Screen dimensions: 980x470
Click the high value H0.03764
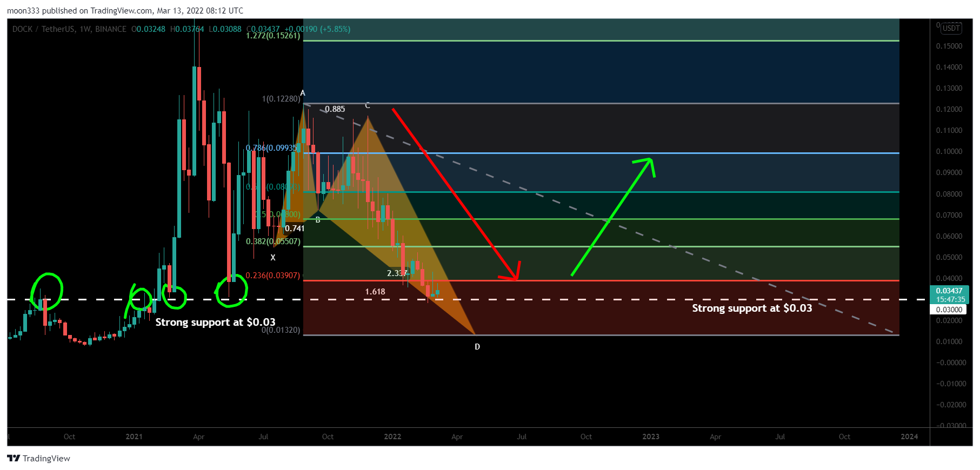tap(187, 29)
